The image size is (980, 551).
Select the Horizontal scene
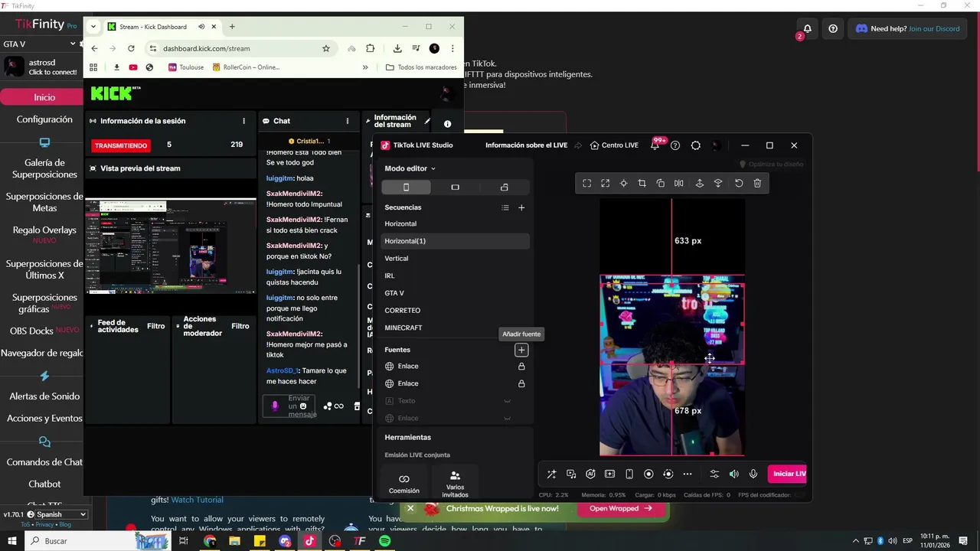tap(400, 223)
